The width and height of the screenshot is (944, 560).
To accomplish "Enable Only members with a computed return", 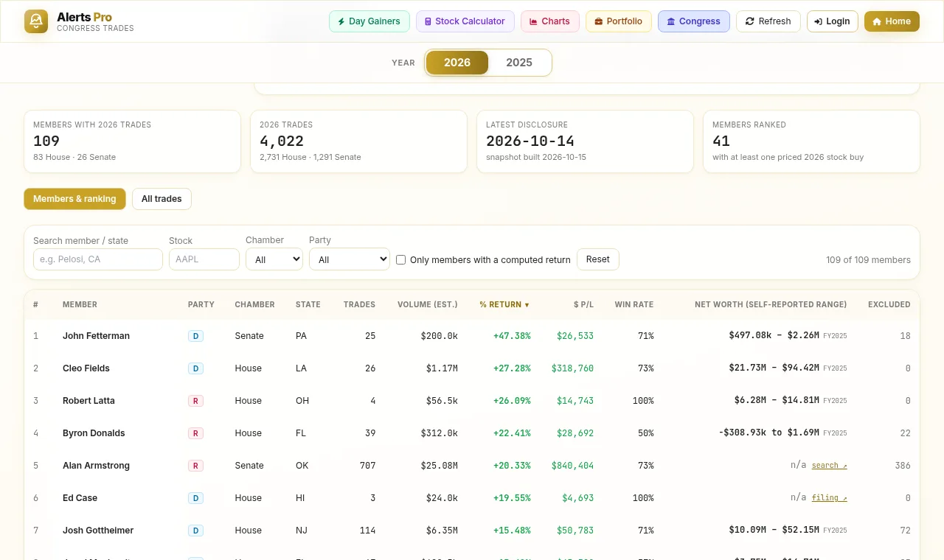I will pyautogui.click(x=401, y=260).
